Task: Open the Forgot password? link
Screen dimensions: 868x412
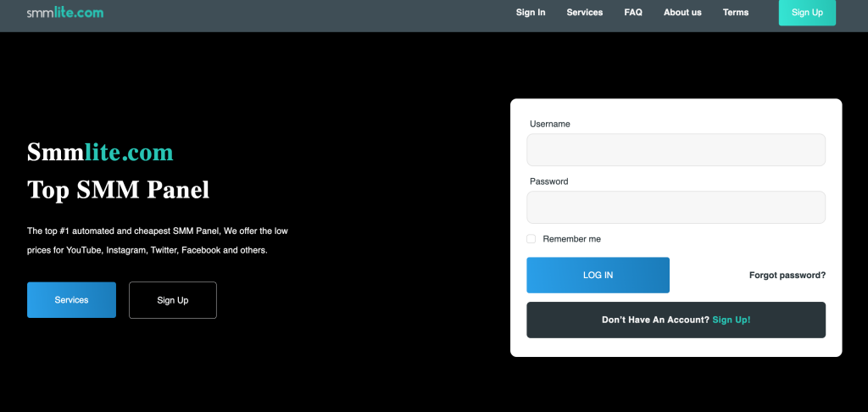Action: (x=787, y=275)
